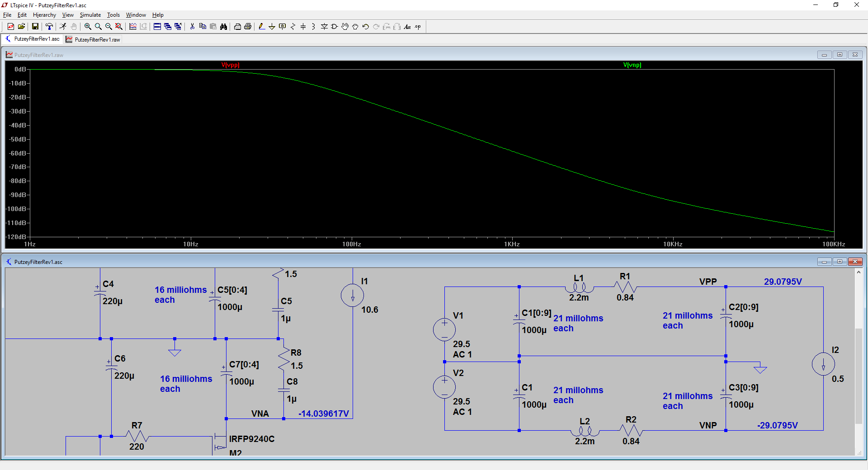Click the schematic vertical scrollbar thumb

[x=859, y=376]
